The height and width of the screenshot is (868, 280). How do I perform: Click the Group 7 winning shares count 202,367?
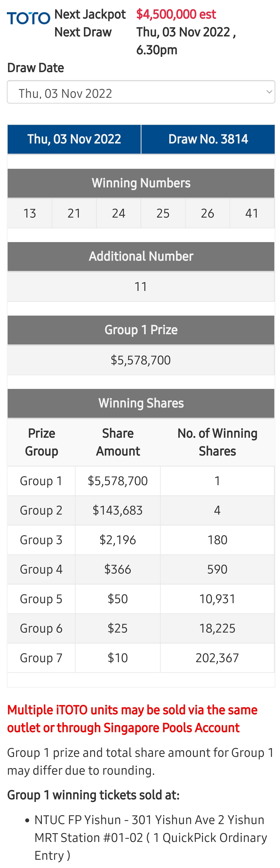[x=217, y=658]
